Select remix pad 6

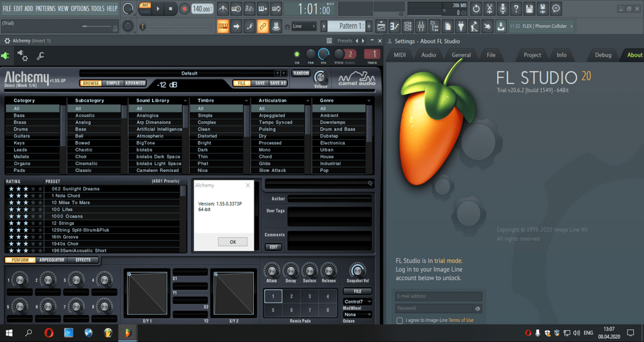coord(291,310)
